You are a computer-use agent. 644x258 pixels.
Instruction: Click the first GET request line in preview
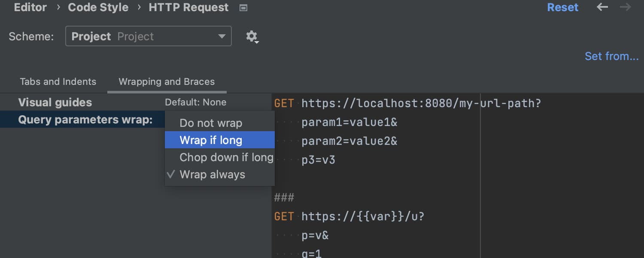(408, 103)
